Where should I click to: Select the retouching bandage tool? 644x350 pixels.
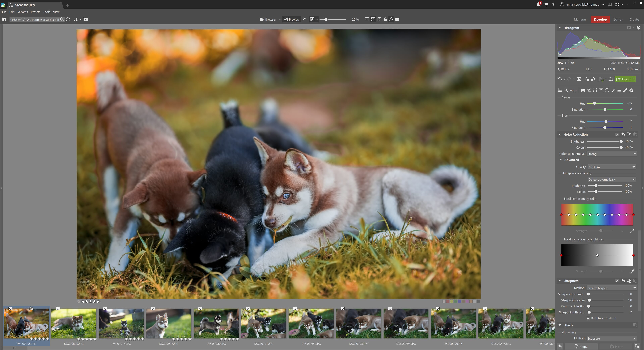625,90
